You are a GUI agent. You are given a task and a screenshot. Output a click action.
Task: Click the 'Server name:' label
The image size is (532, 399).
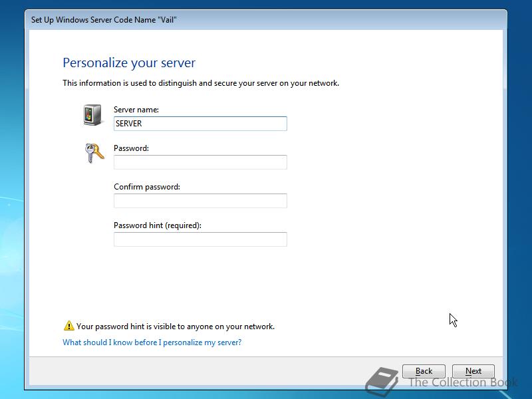tap(136, 110)
